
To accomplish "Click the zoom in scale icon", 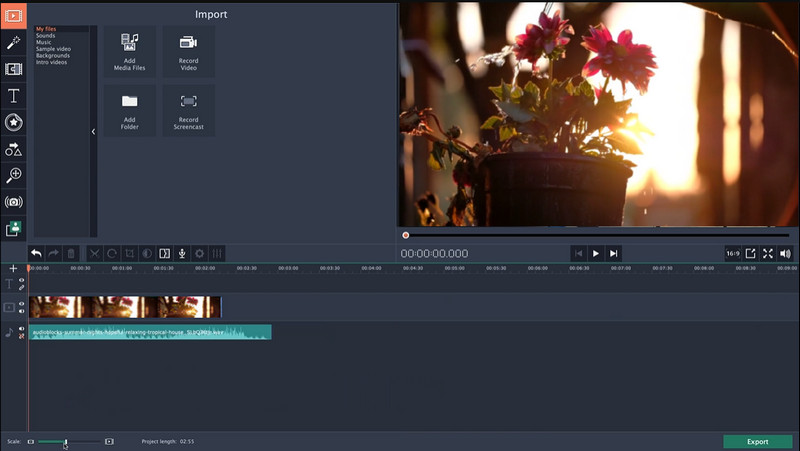I will pos(109,441).
